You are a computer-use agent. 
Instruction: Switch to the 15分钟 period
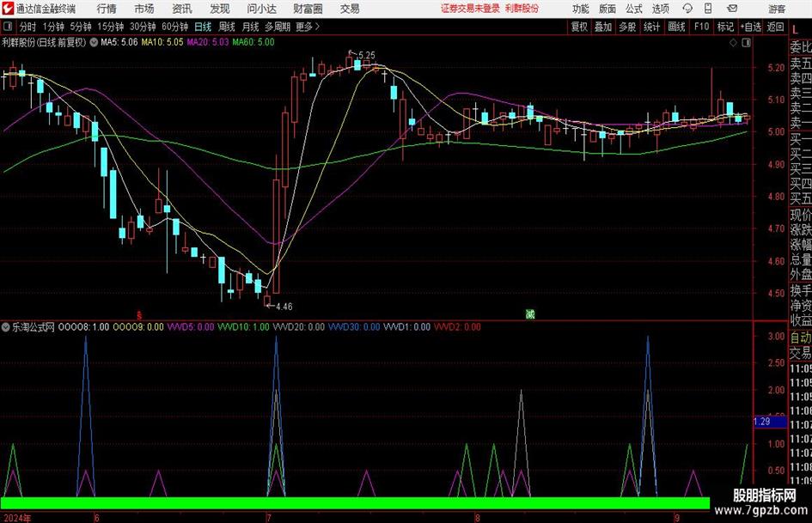[110, 27]
